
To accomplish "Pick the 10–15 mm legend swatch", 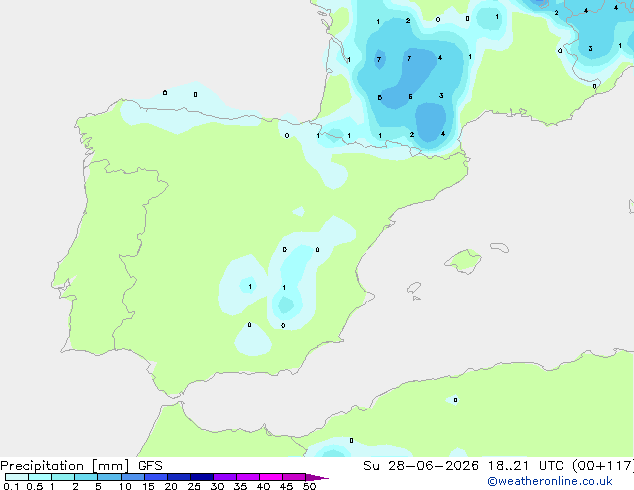I will click(132, 477).
